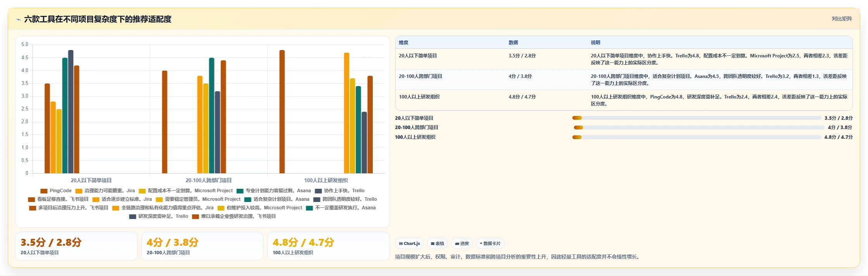This screenshot has height=276, width=868.
Task: Click the Chart.js chip
Action: (409, 243)
